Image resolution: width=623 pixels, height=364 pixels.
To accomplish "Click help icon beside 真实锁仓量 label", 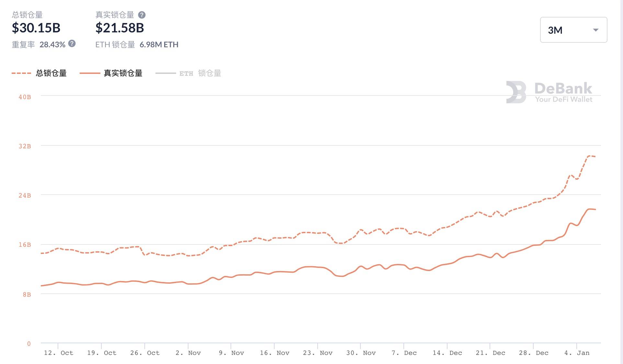I will click(142, 15).
